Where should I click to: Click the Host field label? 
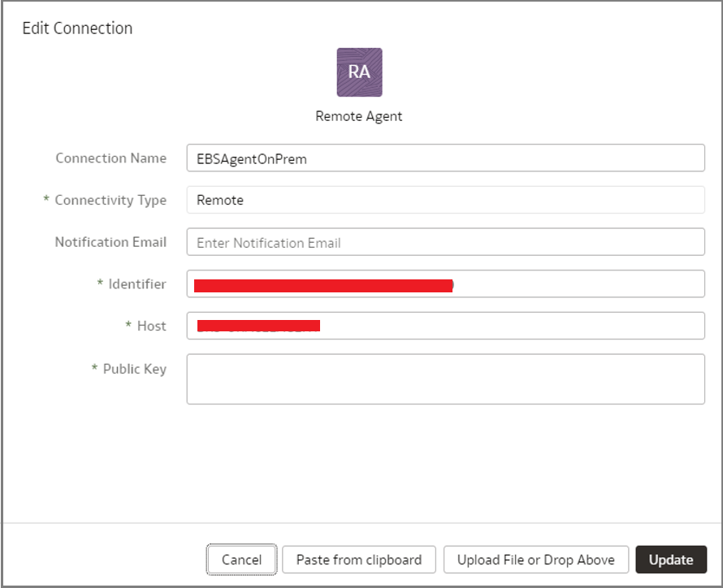pos(151,326)
